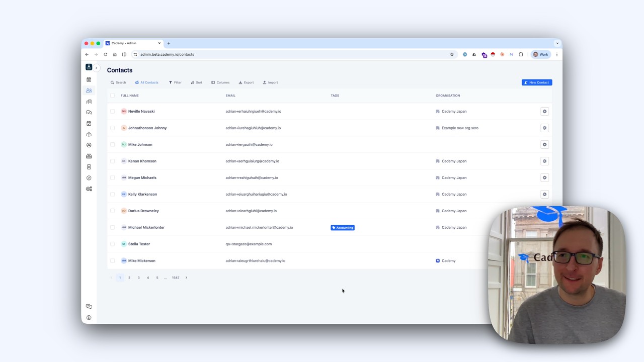
Task: Open the Contacts people icon in sidebar
Action: [x=89, y=90]
